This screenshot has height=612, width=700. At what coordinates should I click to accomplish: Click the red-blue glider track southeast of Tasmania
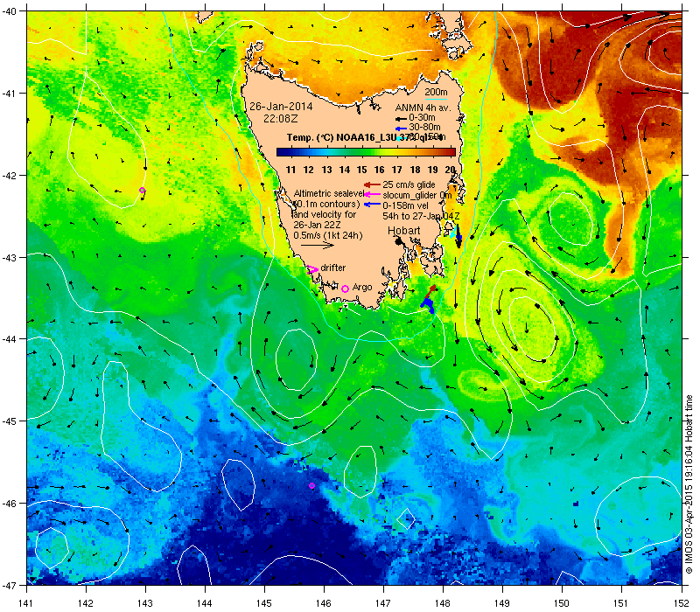[x=428, y=299]
